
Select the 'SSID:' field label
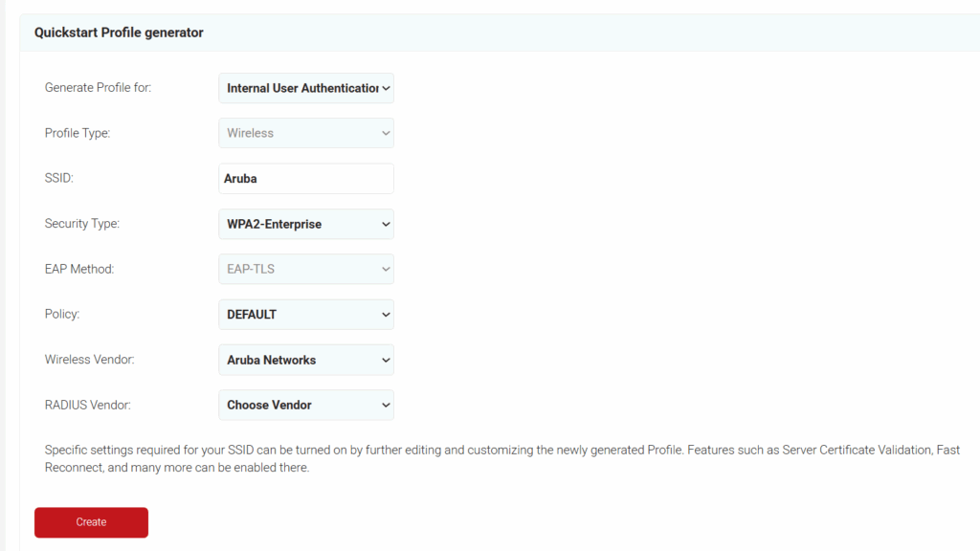pyautogui.click(x=58, y=179)
